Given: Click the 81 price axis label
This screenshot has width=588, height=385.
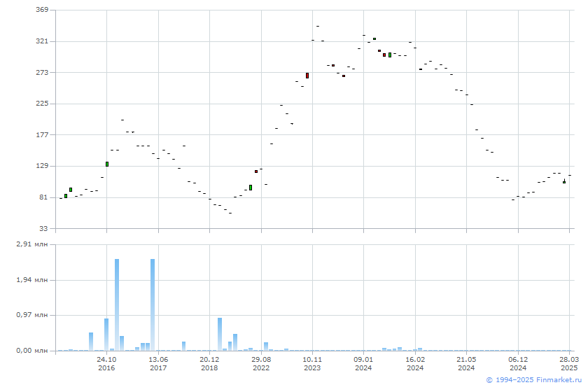Looking at the screenshot, I should [43, 197].
